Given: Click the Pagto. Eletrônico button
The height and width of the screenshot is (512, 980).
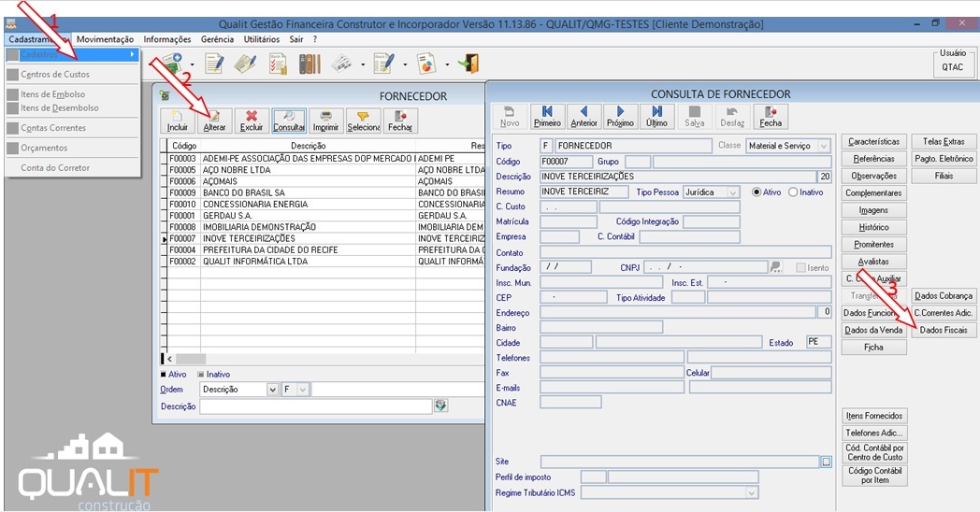Looking at the screenshot, I should click(944, 159).
